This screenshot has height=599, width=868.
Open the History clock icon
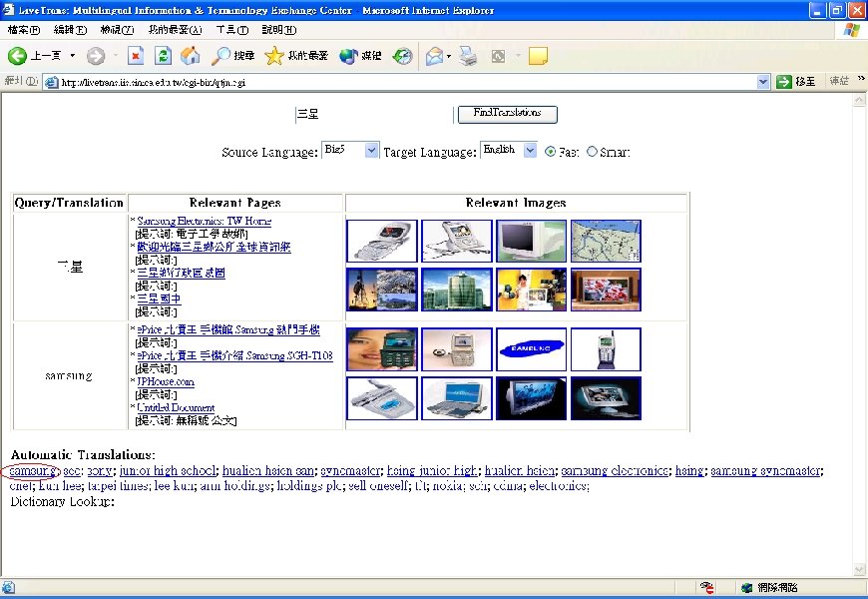click(402, 56)
